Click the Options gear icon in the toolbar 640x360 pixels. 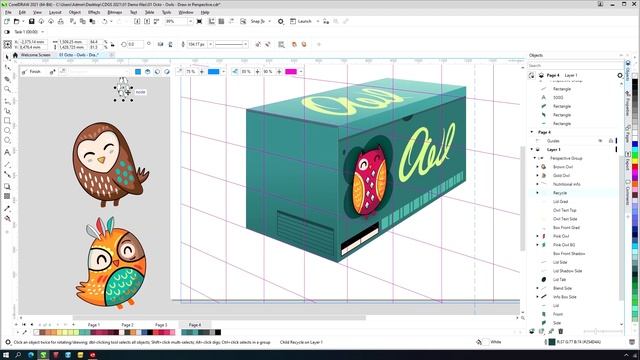coord(280,21)
